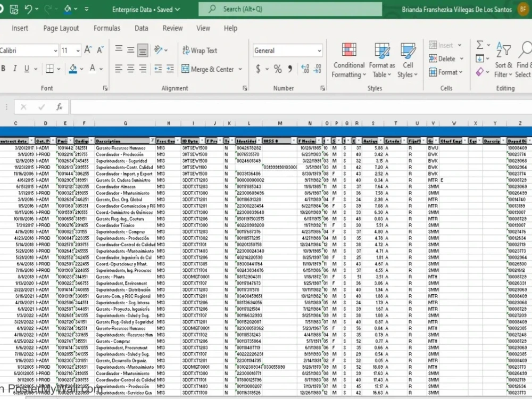Image resolution: width=532 pixels, height=399 pixels.
Task: Open the Page Layout tab
Action: tap(61, 28)
